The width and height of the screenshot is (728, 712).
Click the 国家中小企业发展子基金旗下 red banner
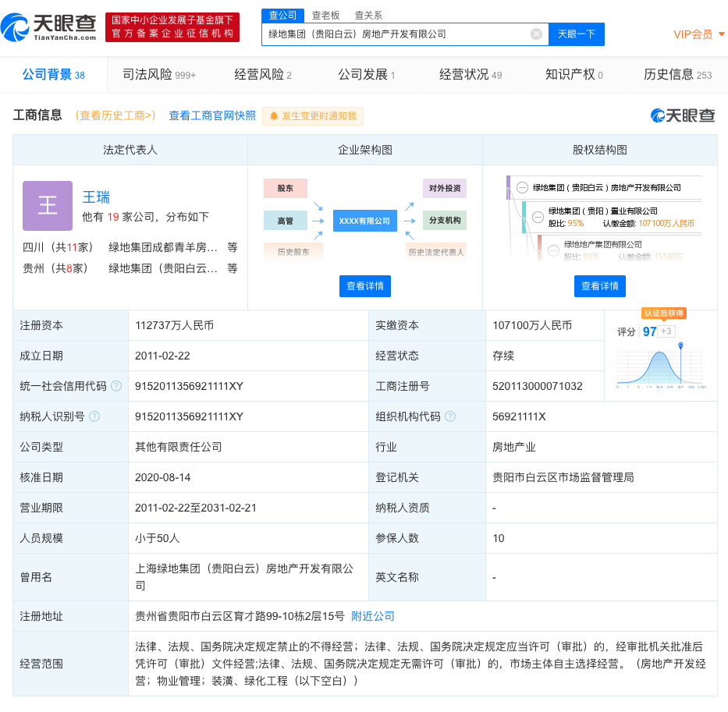[x=172, y=27]
